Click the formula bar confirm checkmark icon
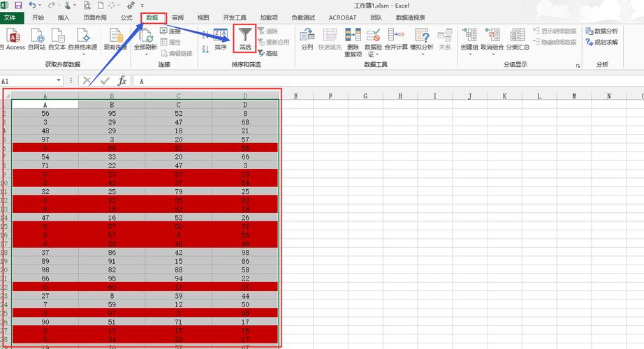 [105, 81]
